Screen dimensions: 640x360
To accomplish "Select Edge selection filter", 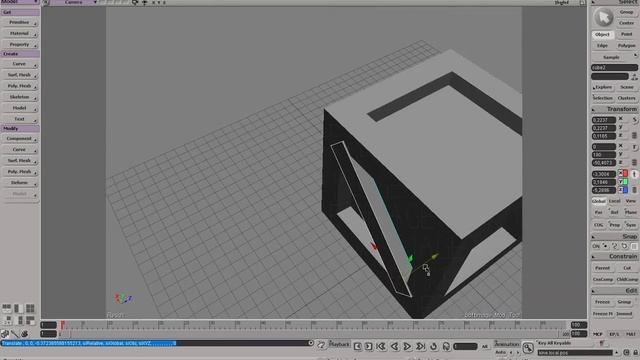I will 602,46.
